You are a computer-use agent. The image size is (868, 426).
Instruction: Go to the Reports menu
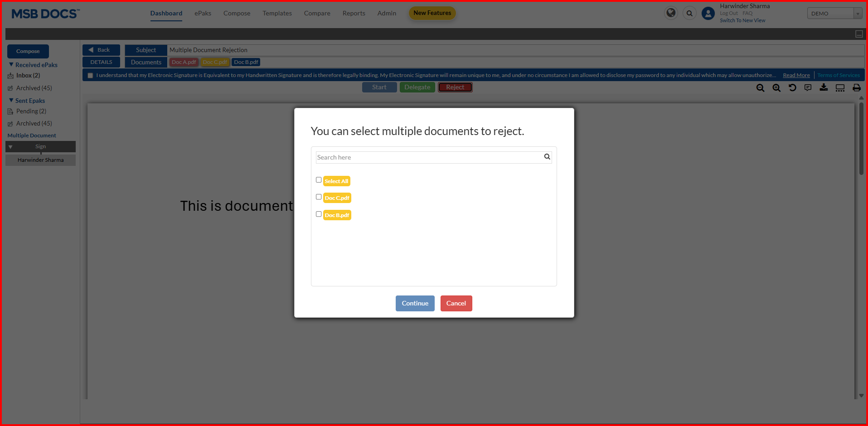[x=354, y=14]
